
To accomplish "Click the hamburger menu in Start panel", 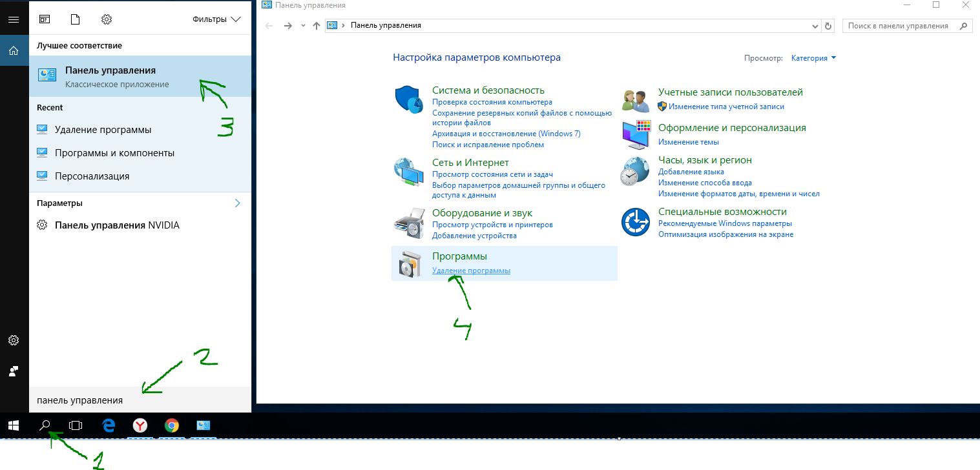I will 14,19.
